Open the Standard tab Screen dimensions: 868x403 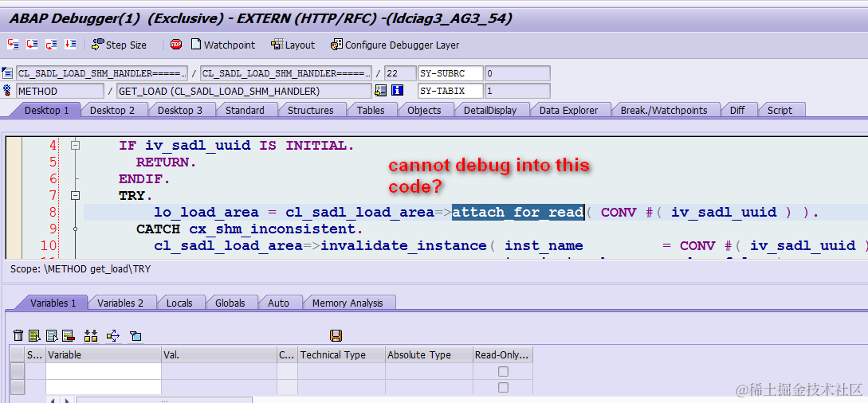(245, 110)
